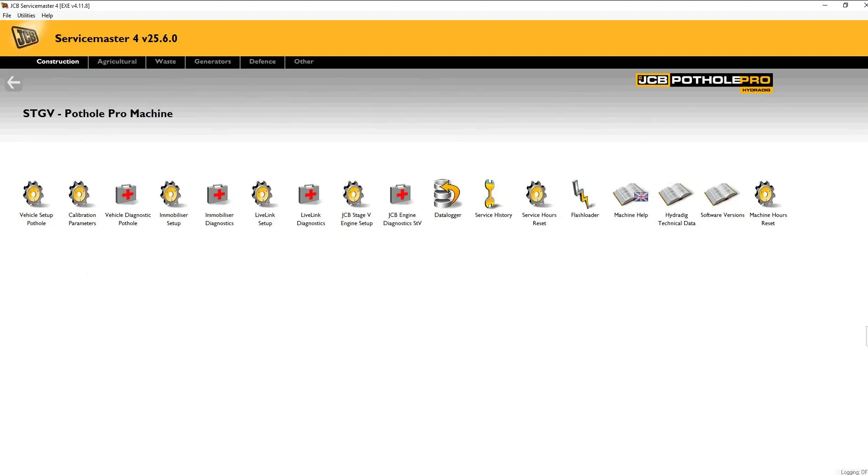Open Vehicle Setup Pothole tool
Screen dimensions: 868x475
[x=36, y=203]
